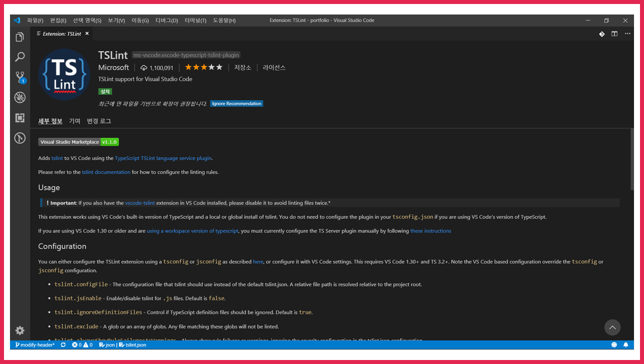Click the modify-header* git branch in status bar
644x364 pixels.
pos(35,345)
